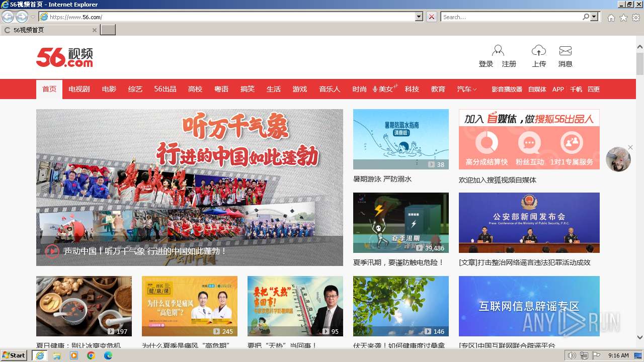Image resolution: width=644 pixels, height=362 pixels.
Task: Click the 自媒体 link
Action: [537, 89]
